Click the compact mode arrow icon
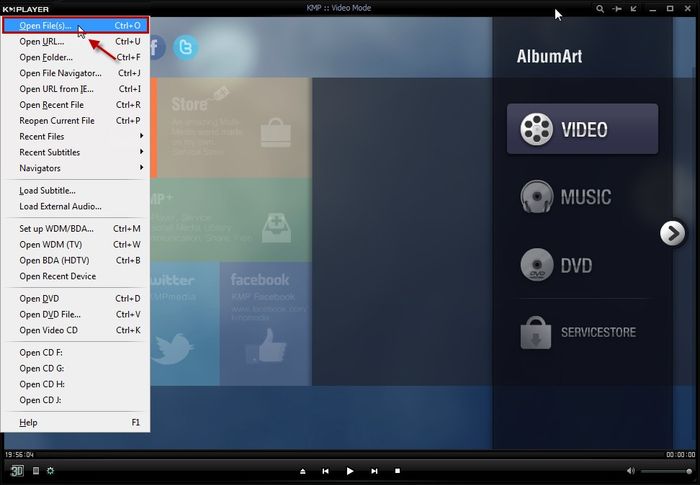Viewport: 700px width, 485px height. 633,8
